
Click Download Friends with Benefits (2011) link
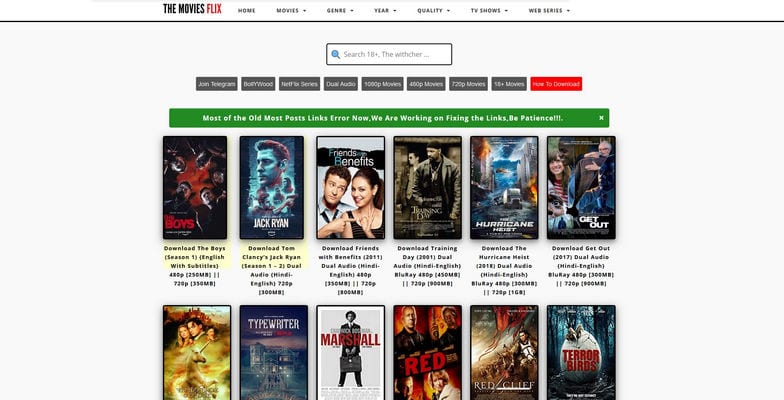click(350, 270)
